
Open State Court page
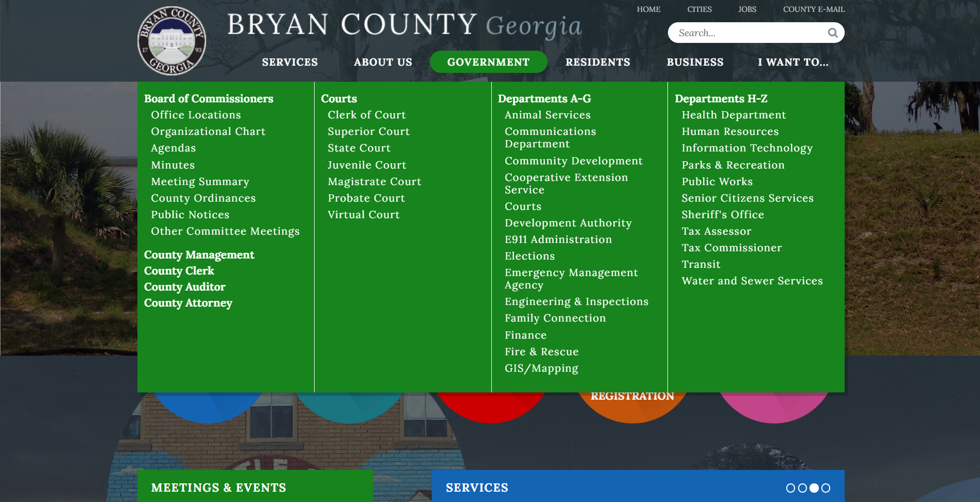click(359, 148)
